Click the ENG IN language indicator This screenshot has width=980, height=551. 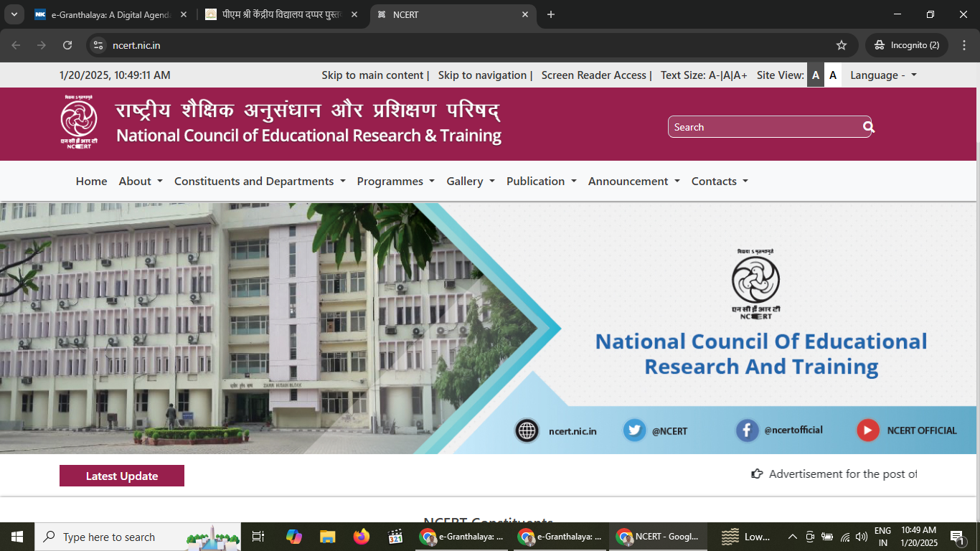pyautogui.click(x=882, y=537)
